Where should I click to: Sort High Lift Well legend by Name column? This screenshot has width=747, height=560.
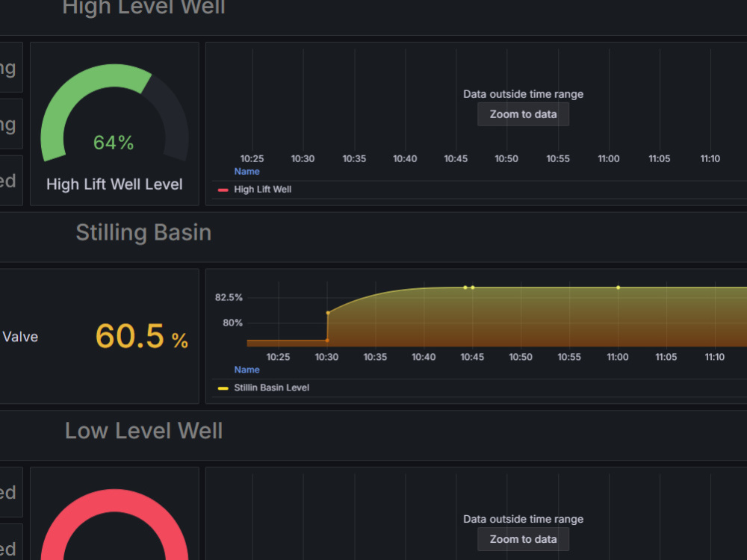[x=247, y=171]
